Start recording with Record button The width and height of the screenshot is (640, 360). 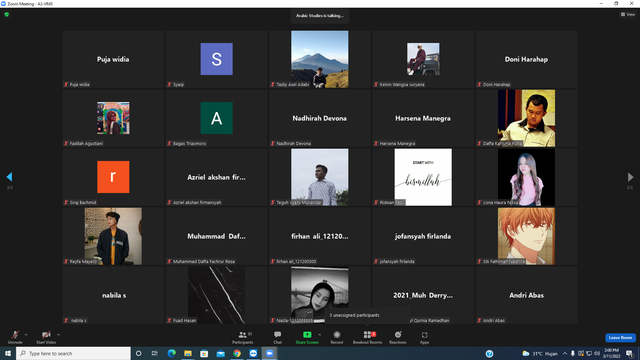(337, 337)
